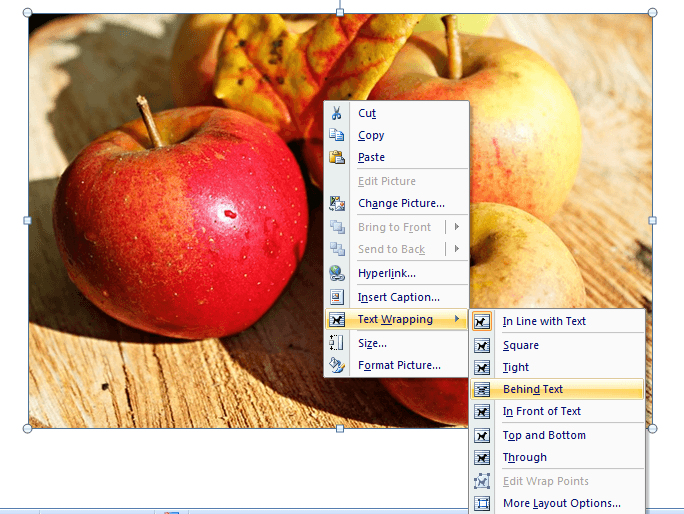
Task: Choose Behind Text wrapping option
Action: click(533, 389)
